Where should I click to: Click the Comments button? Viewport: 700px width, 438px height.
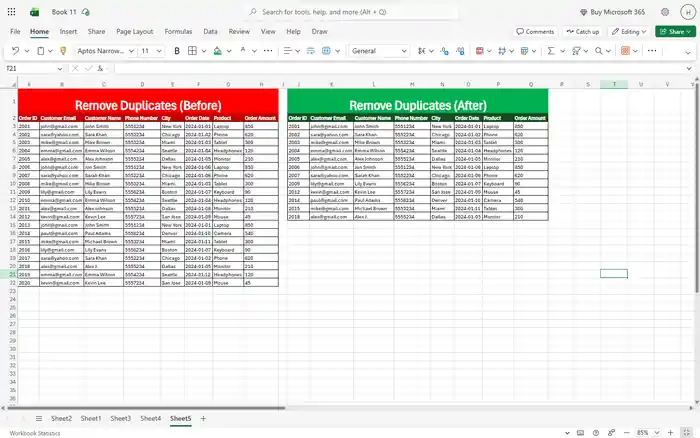(x=535, y=32)
